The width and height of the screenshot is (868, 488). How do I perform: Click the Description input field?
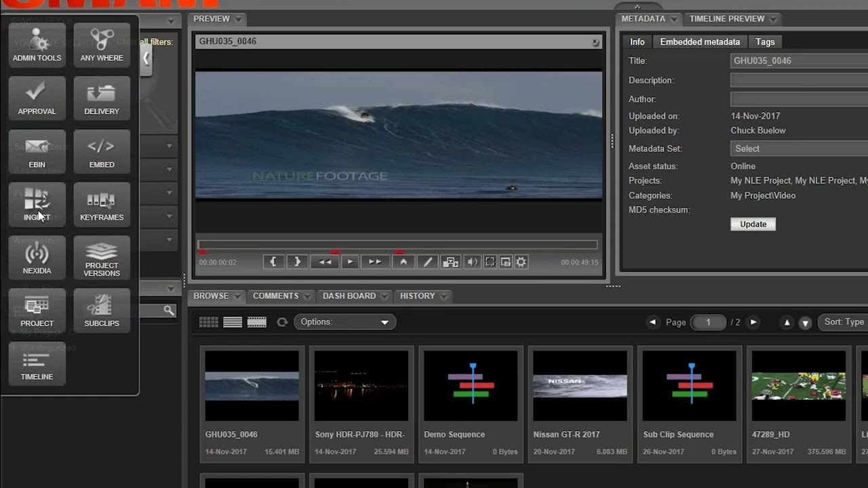pos(800,80)
